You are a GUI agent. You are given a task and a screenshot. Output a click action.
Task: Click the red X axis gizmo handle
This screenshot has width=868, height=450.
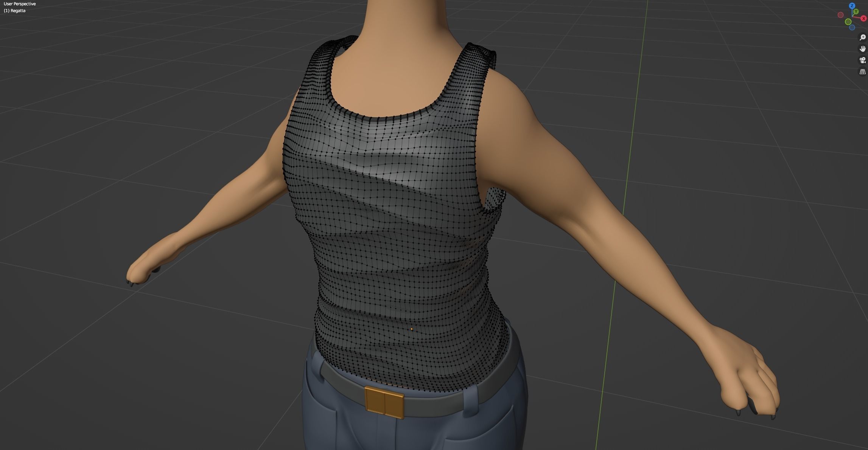click(x=864, y=18)
